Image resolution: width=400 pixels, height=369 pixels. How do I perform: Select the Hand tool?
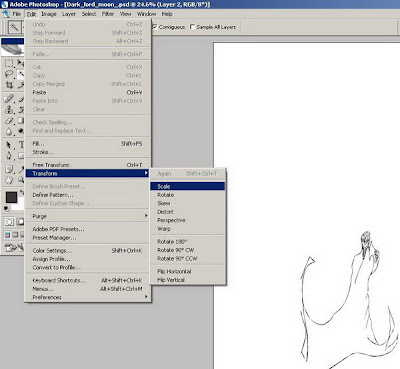coord(9,180)
